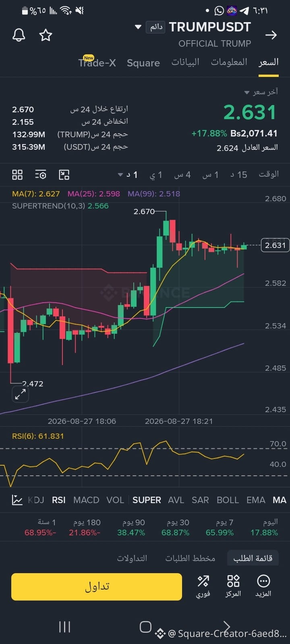Image resolution: width=290 pixels, height=644 pixels.
Task: Tap the 180 يوم 21.86%- performance
Action: [x=85, y=527]
